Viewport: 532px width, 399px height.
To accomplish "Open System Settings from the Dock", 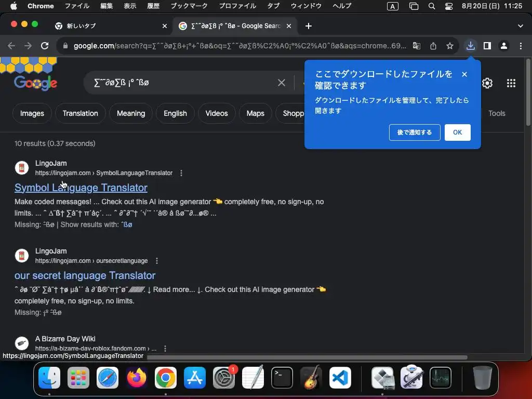I will pos(224,378).
